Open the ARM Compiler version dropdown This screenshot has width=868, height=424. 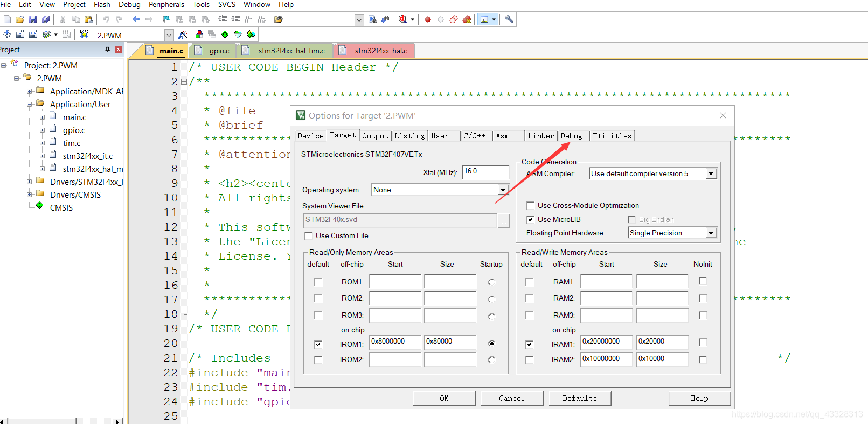711,173
